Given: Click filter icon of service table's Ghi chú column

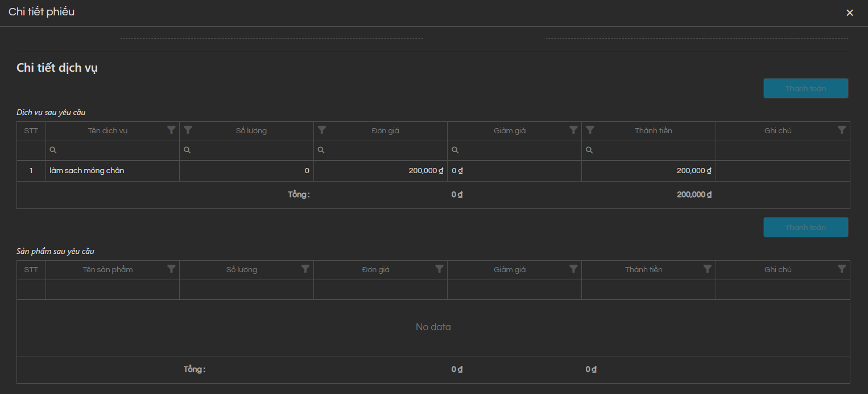Looking at the screenshot, I should 842,130.
